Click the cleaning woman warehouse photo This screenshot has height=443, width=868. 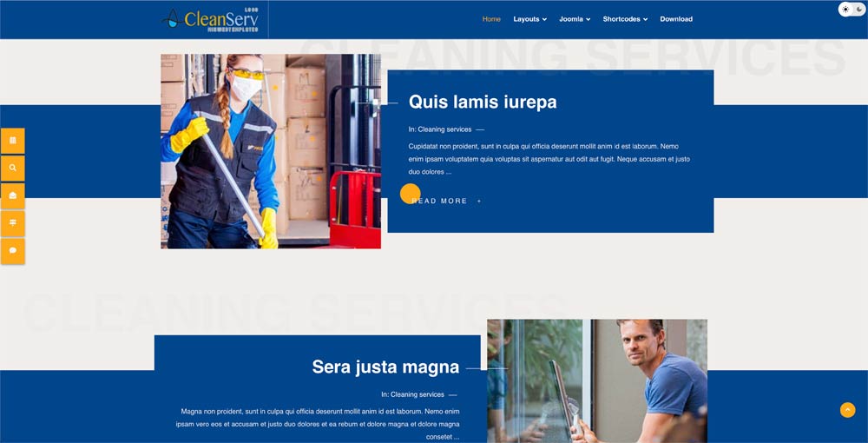(271, 151)
